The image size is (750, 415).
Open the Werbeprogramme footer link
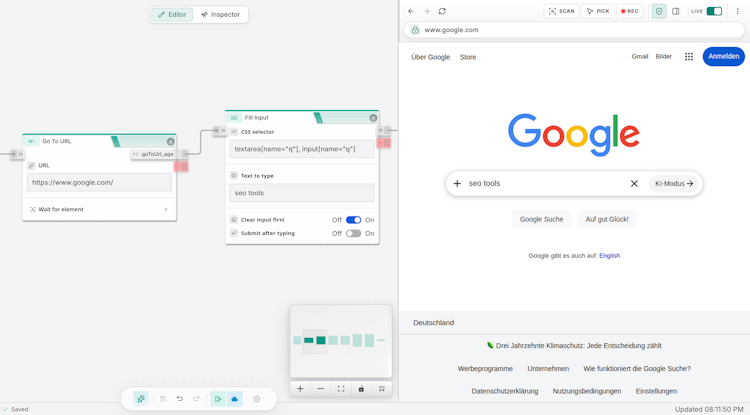tap(485, 369)
